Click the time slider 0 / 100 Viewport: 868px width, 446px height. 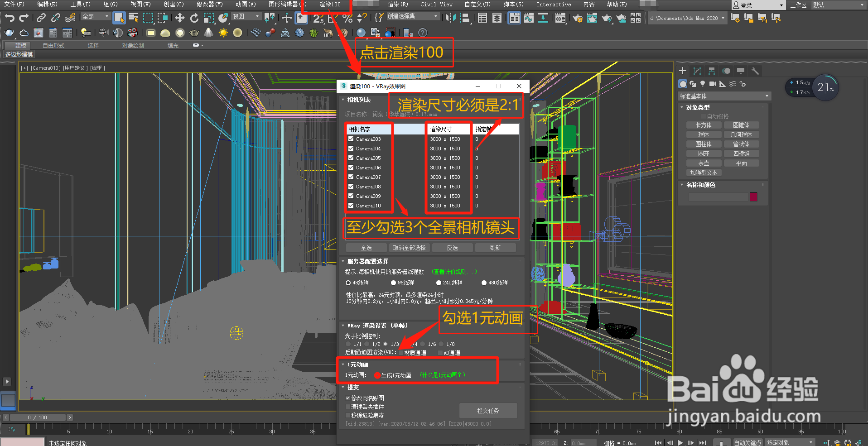[x=38, y=417]
